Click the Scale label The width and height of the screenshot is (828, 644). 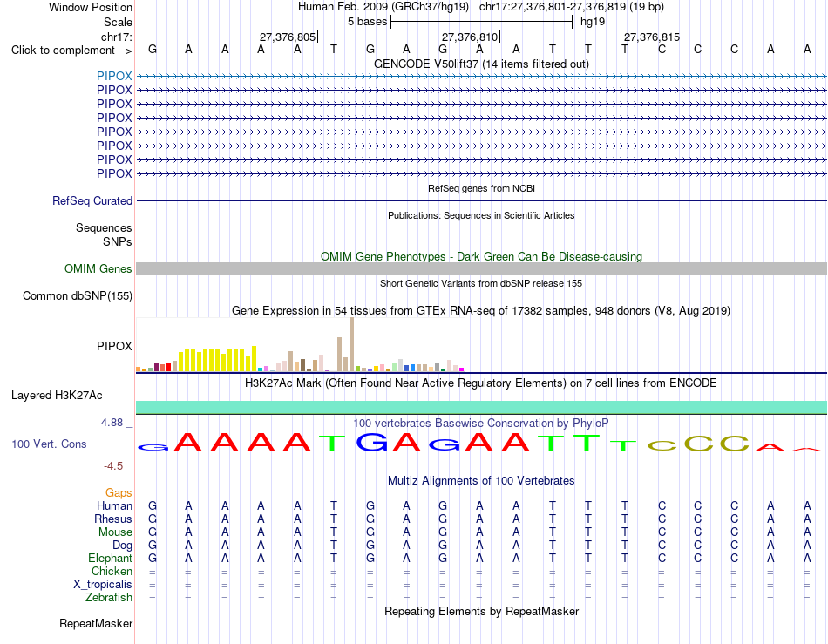point(118,22)
